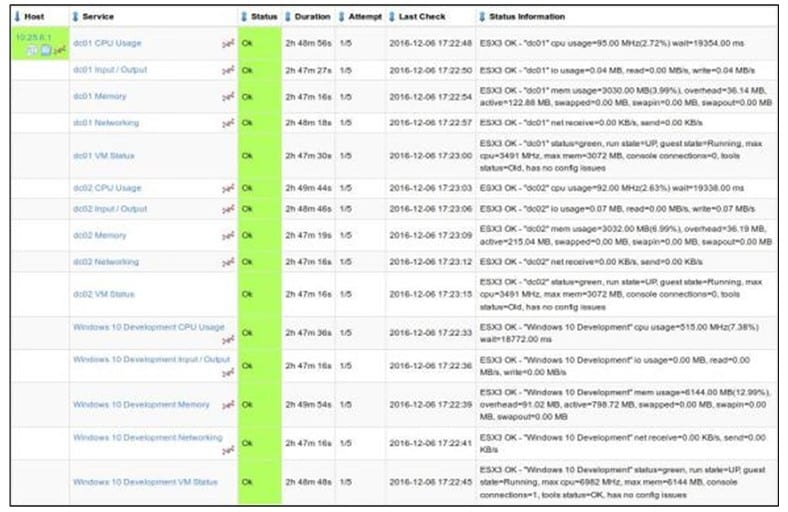Click status info 'ESX3 OK - "dc01" io usage=0.04 MB'
The height and width of the screenshot is (512, 788).
pyautogui.click(x=617, y=70)
